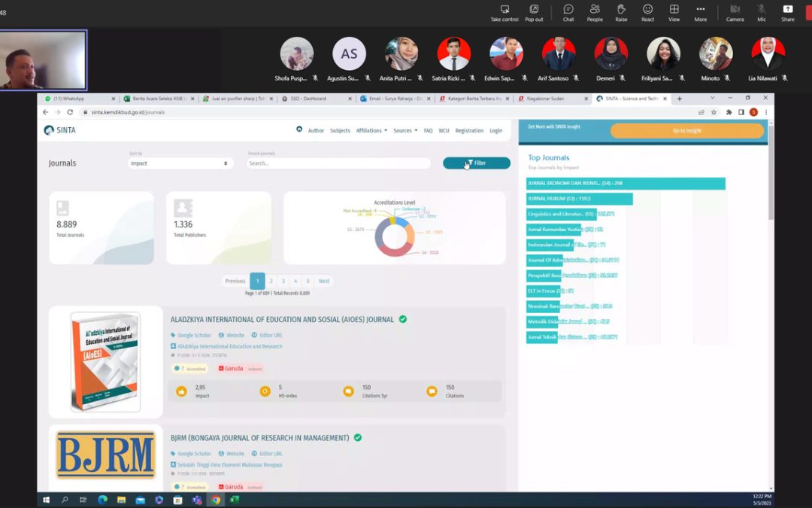Click Take control of shared screen
The height and width of the screenshot is (508, 812).
click(x=504, y=13)
